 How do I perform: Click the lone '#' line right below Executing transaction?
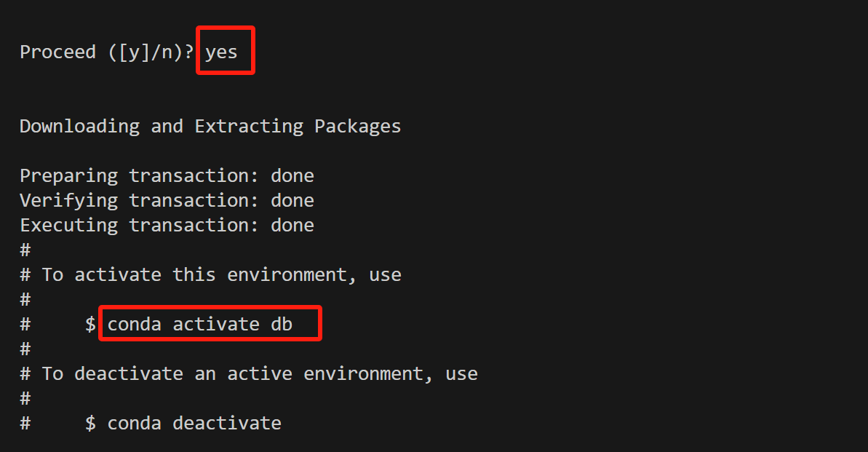(x=25, y=250)
